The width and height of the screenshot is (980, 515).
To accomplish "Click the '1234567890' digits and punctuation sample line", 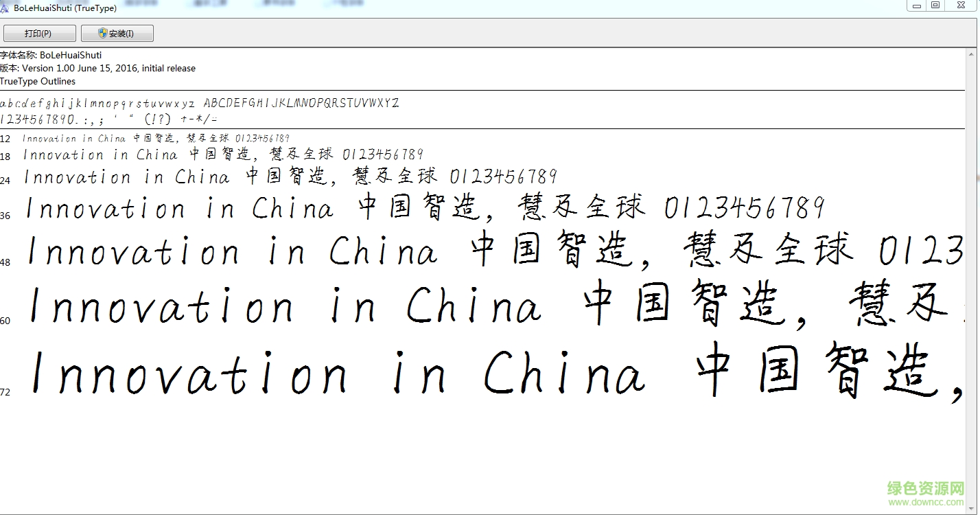I will click(109, 119).
